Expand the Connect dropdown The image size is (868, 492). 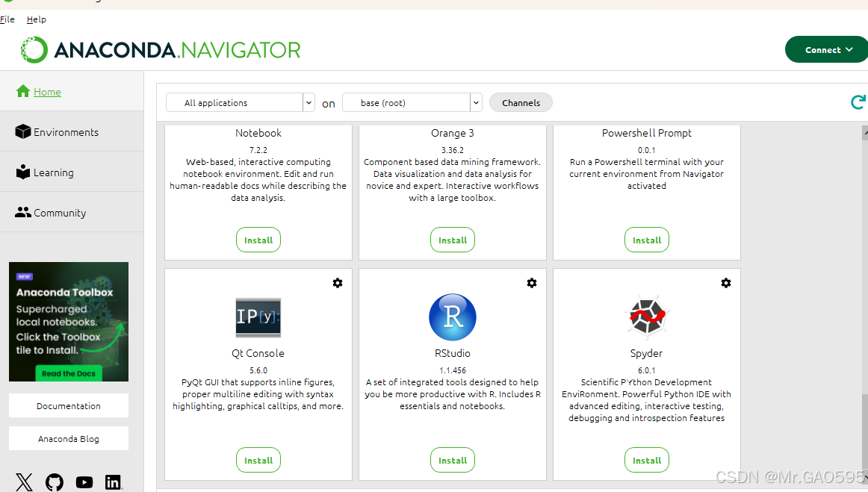pyautogui.click(x=826, y=49)
